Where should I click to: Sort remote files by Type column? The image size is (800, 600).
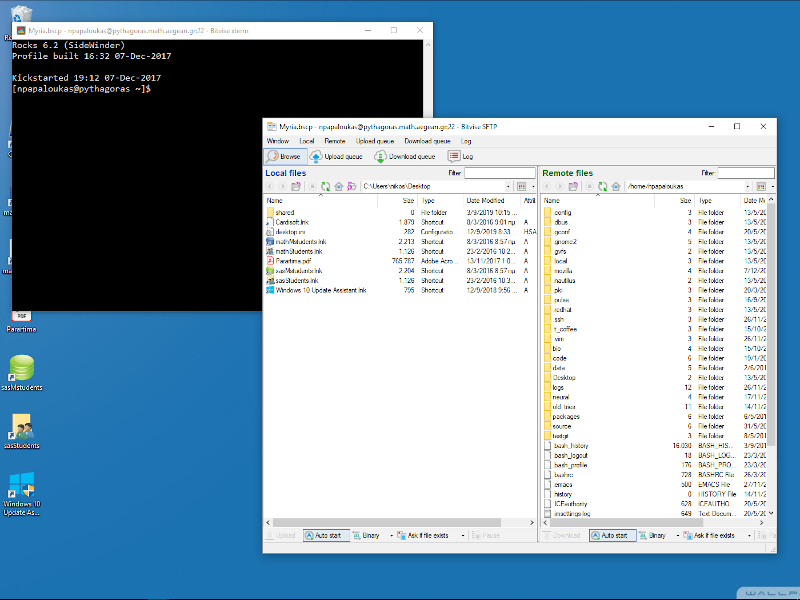(x=718, y=201)
